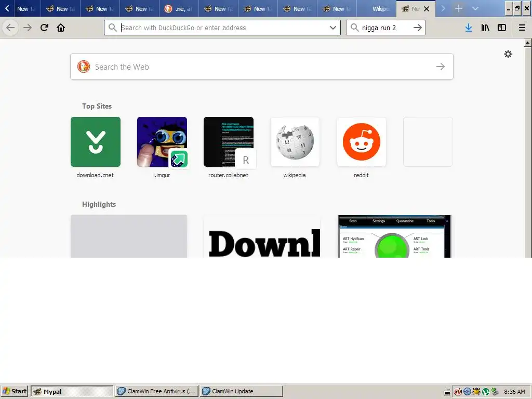Viewport: 532px width, 399px height.
Task: Open the reddit top site tile
Action: [362, 142]
